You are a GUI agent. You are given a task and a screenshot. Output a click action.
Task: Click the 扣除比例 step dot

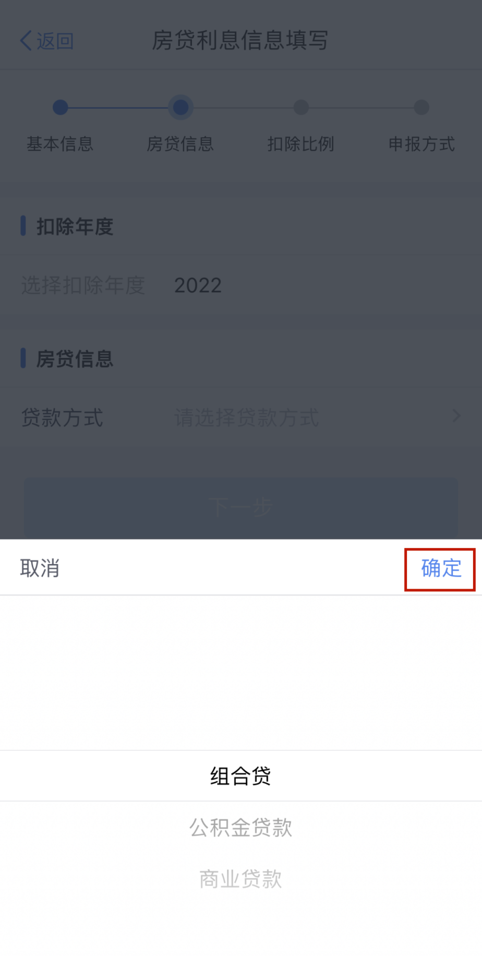(x=301, y=107)
